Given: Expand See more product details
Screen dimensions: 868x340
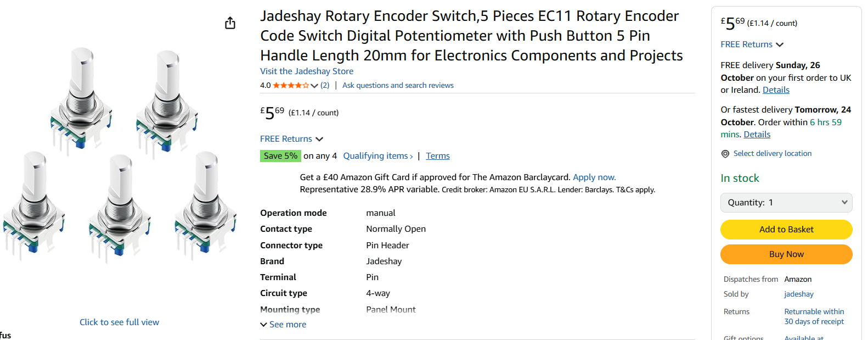Looking at the screenshot, I should click(x=283, y=325).
